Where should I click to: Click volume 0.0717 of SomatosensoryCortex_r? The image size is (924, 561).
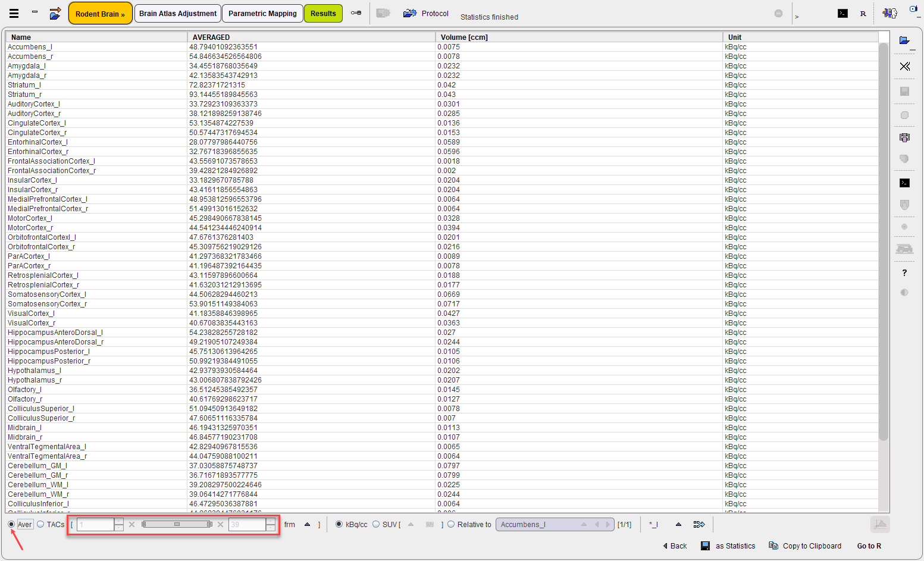coord(449,303)
